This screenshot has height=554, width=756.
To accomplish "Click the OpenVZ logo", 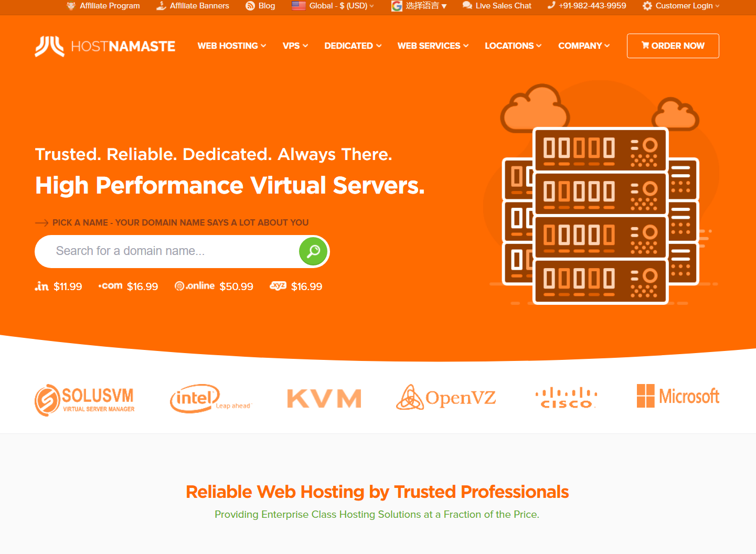I will tap(446, 398).
